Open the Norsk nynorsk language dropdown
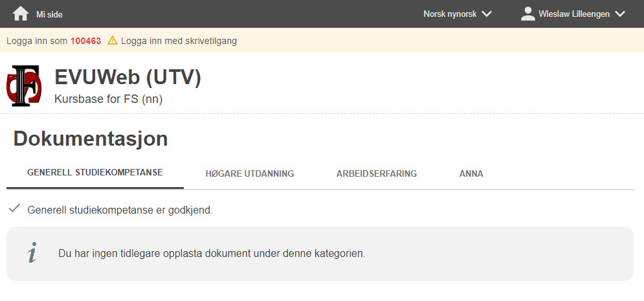The image size is (644, 301). click(x=458, y=14)
